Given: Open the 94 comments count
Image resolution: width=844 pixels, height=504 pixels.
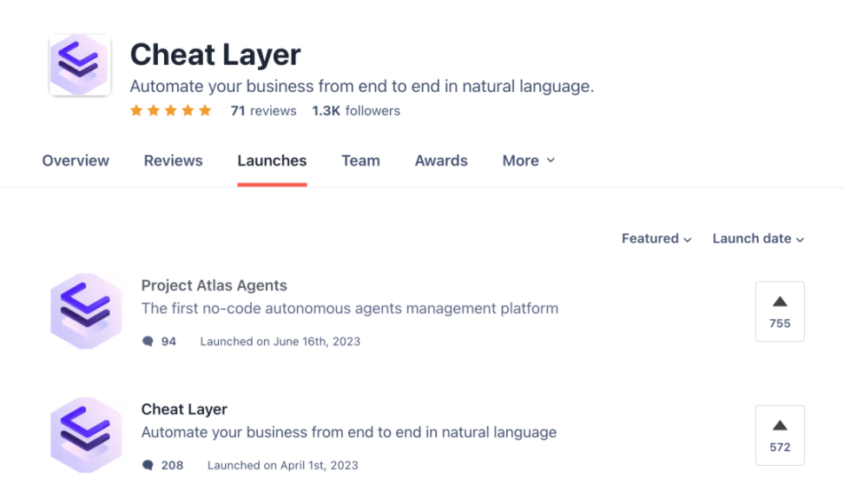Looking at the screenshot, I should tap(168, 342).
